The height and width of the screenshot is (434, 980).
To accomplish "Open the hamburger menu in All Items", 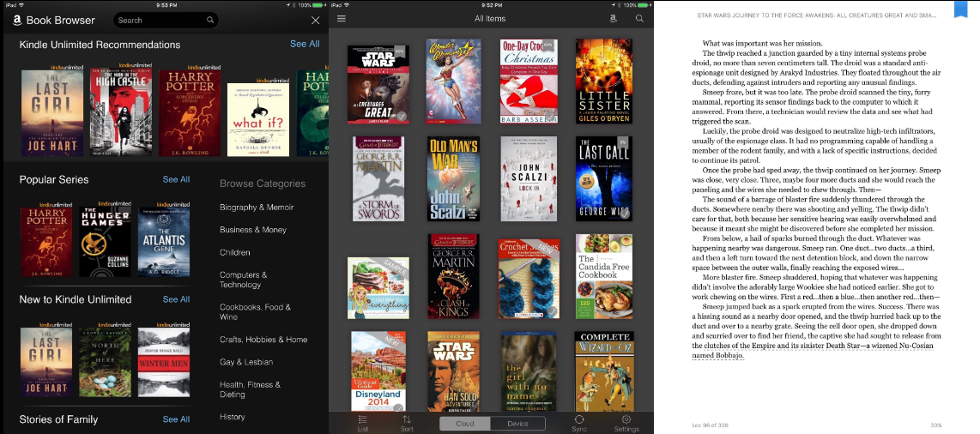I will point(342,19).
